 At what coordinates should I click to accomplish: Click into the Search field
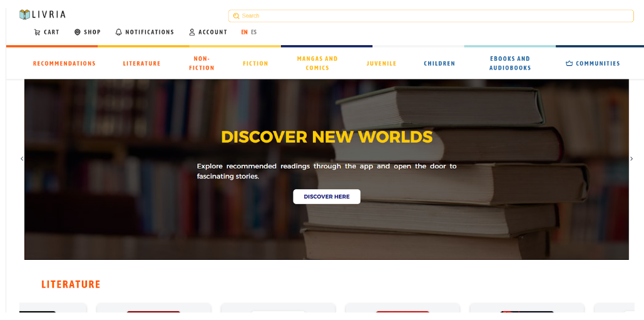(431, 16)
